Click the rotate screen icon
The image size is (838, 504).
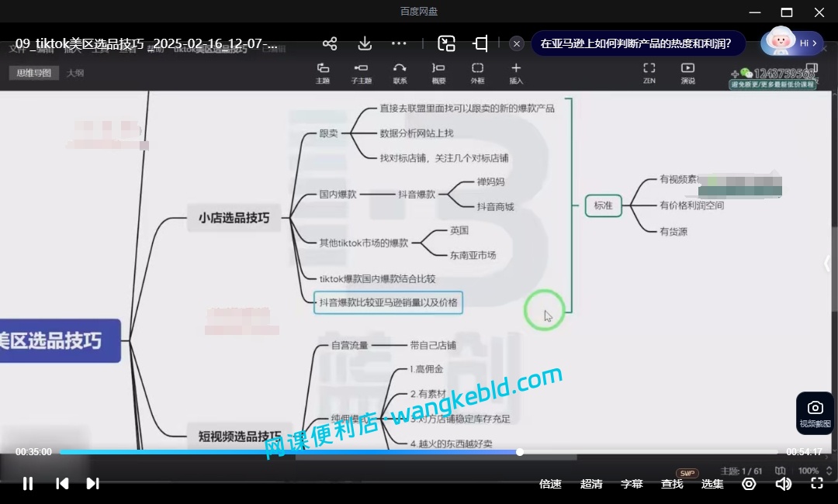point(480,43)
